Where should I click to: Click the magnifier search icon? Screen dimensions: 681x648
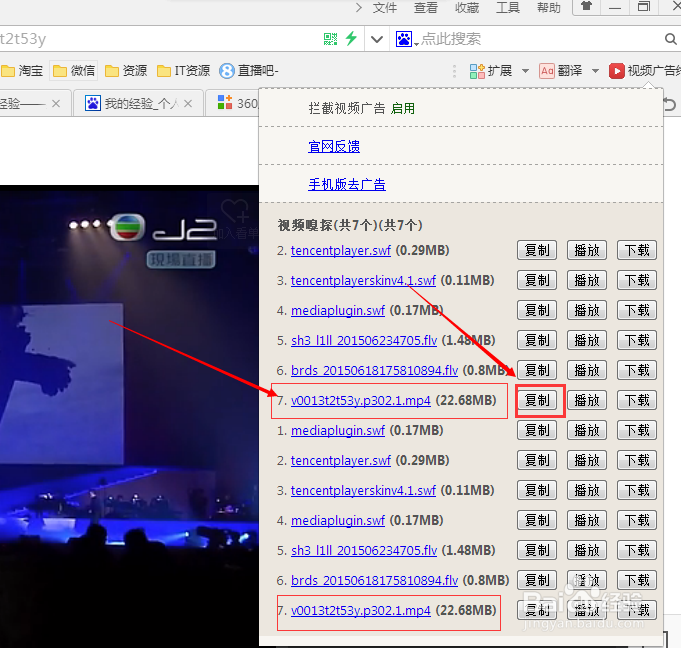[671, 39]
